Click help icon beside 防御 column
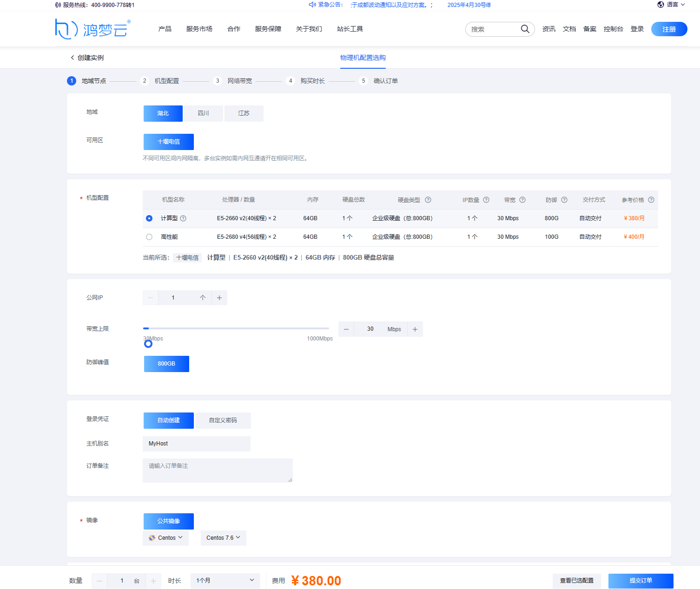The width and height of the screenshot is (700, 589). click(x=564, y=200)
